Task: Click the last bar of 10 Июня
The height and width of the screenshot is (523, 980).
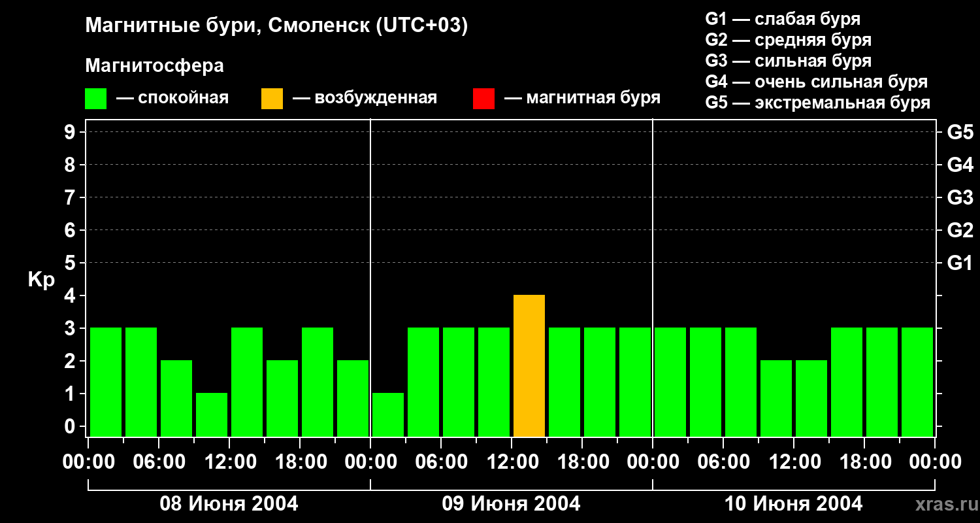Action: [917, 382]
